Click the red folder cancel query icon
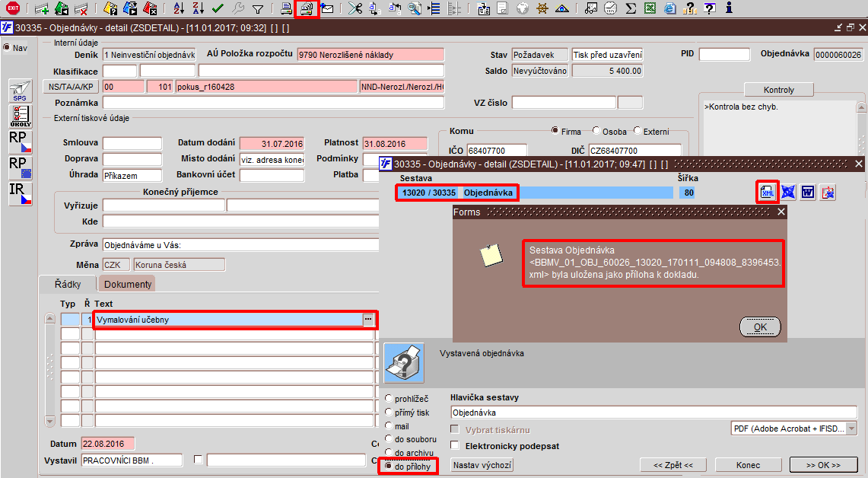 point(149,8)
